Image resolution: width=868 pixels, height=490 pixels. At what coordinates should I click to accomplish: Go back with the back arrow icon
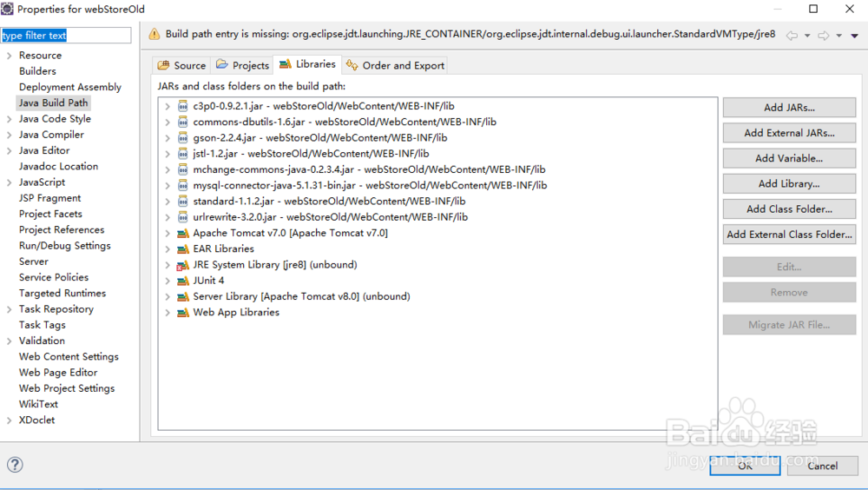point(792,36)
